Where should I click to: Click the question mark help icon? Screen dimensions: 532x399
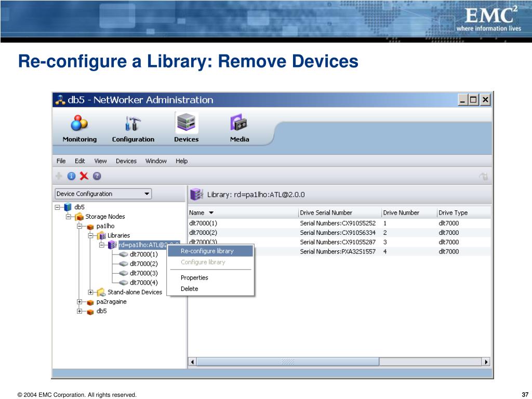point(97,176)
